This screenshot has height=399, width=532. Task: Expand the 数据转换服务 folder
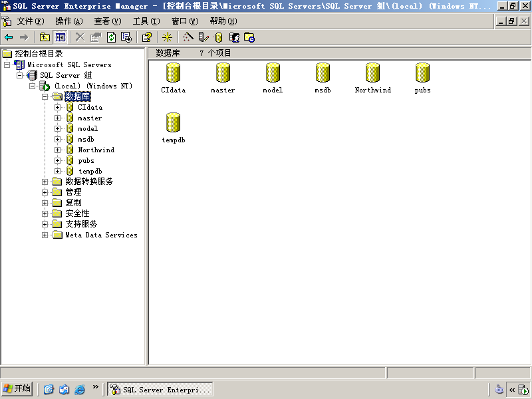pos(45,182)
